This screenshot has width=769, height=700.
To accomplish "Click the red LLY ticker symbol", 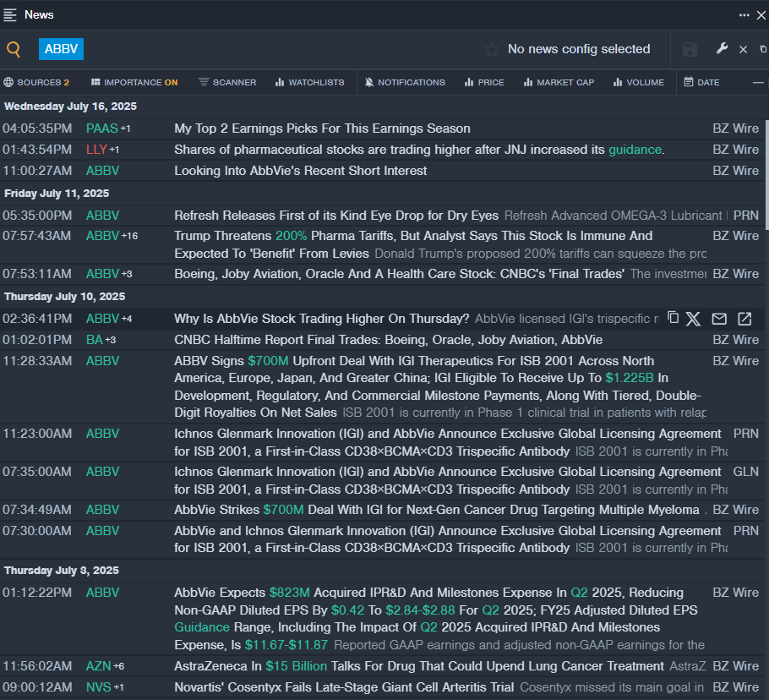I will (96, 150).
